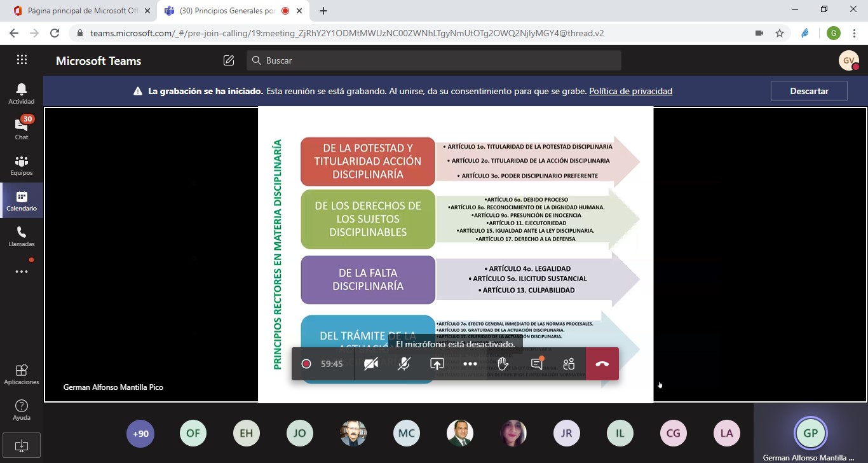
Task: Expand more apps ellipsis in sidebar
Action: (x=22, y=272)
